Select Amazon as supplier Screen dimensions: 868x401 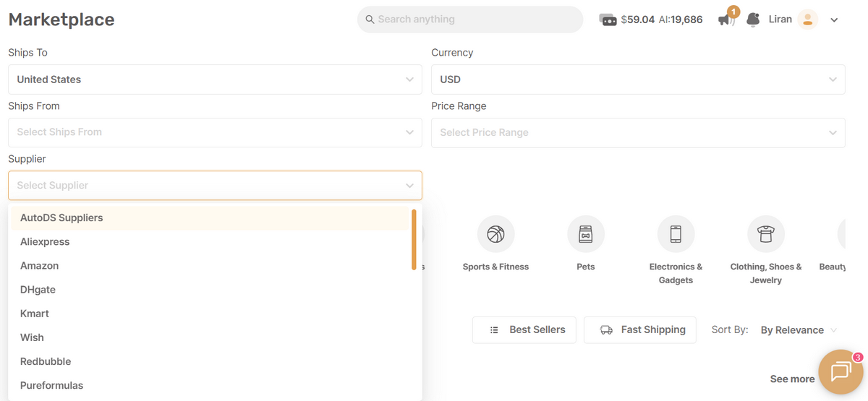[210, 265]
